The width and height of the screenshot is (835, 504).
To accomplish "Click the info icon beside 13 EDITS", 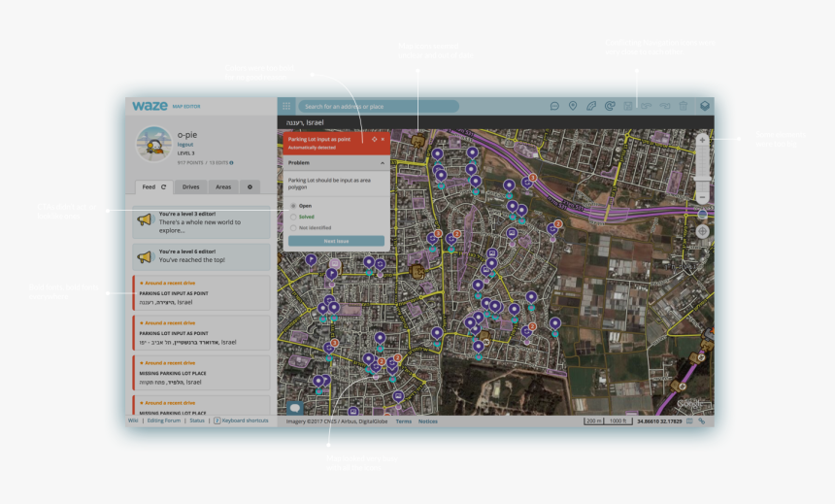I will pyautogui.click(x=232, y=162).
